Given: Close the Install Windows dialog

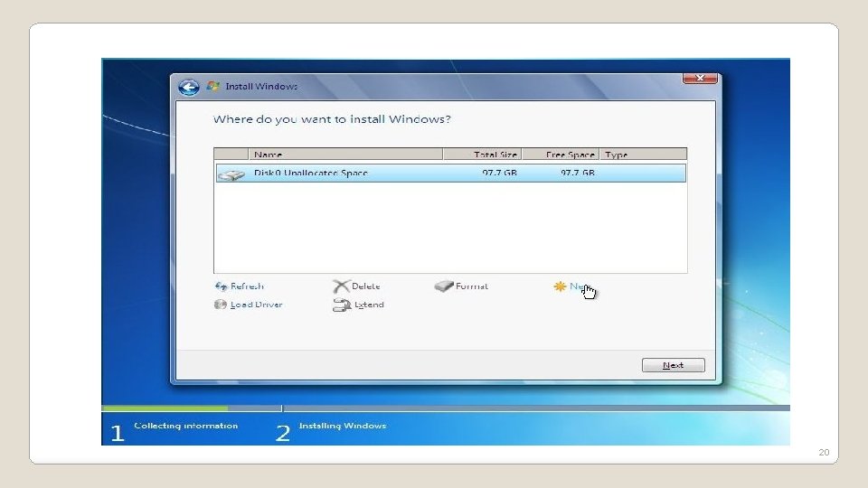Looking at the screenshot, I should point(700,78).
